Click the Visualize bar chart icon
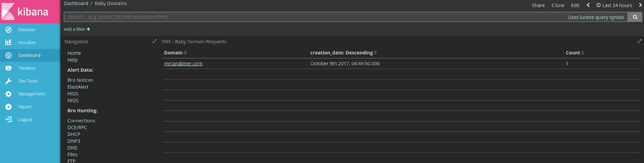644x163 pixels. 8,43
